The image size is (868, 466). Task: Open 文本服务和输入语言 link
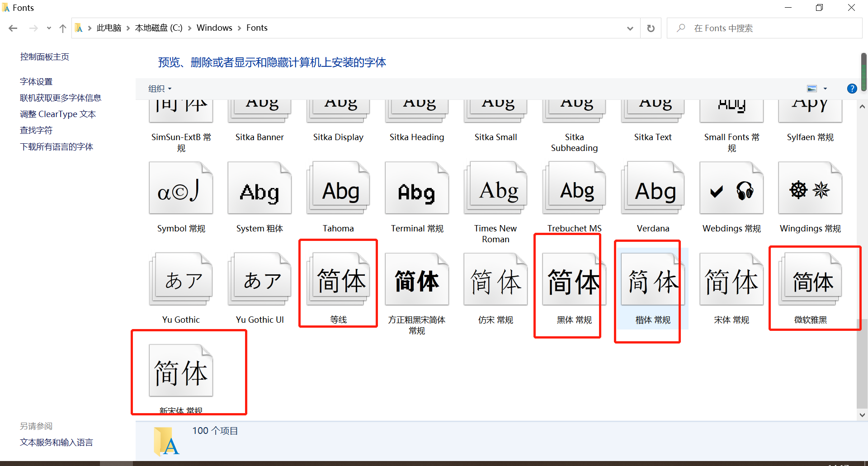(x=57, y=442)
